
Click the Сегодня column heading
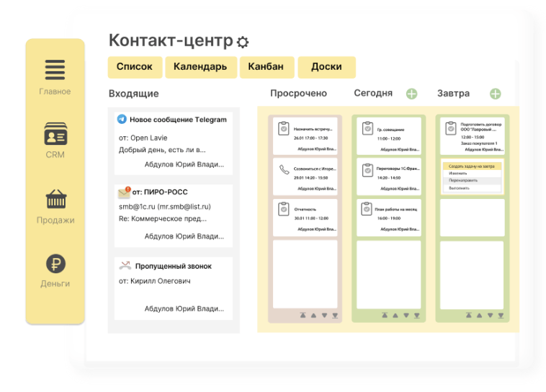click(x=373, y=94)
